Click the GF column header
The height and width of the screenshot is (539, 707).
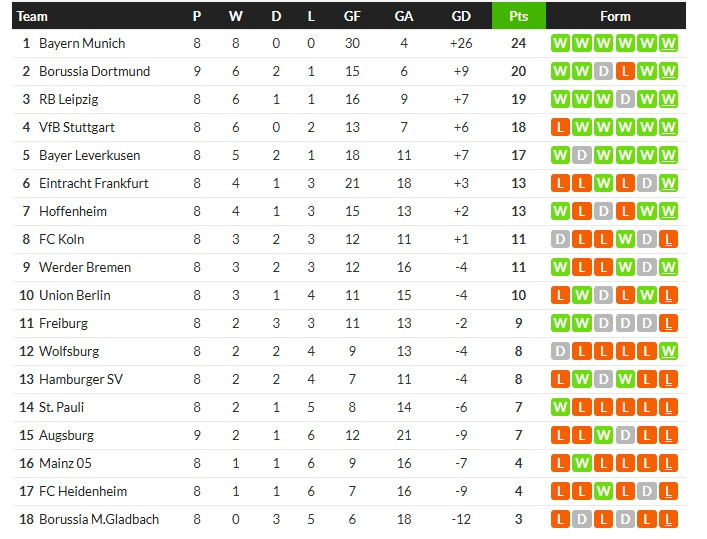352,16
